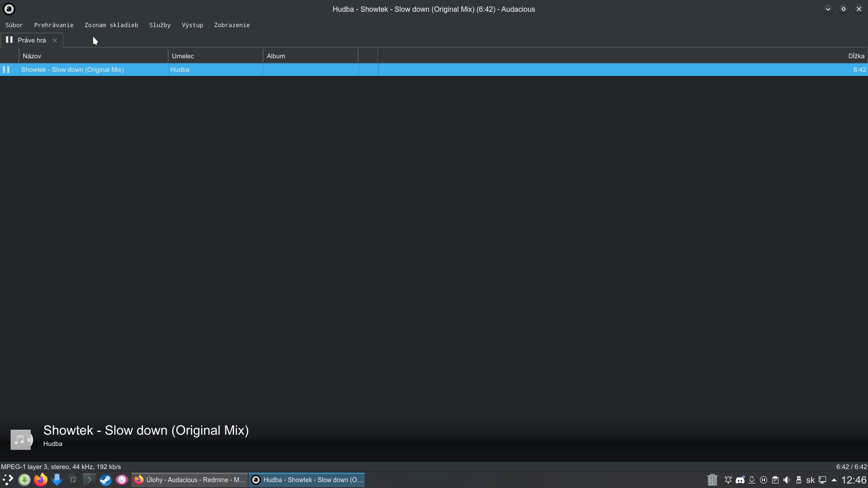Image resolution: width=868 pixels, height=488 pixels.
Task: Maximize the Audacious window
Action: coord(844,9)
